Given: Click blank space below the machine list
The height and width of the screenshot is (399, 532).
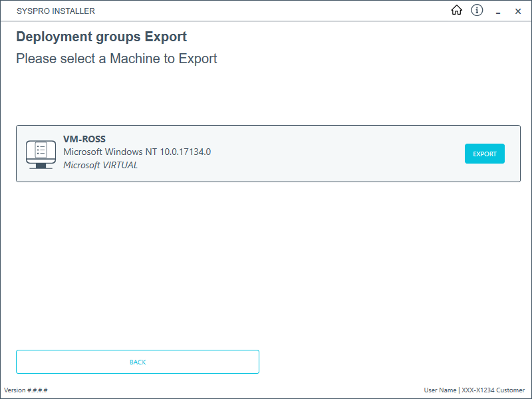Looking at the screenshot, I should pos(266,266).
